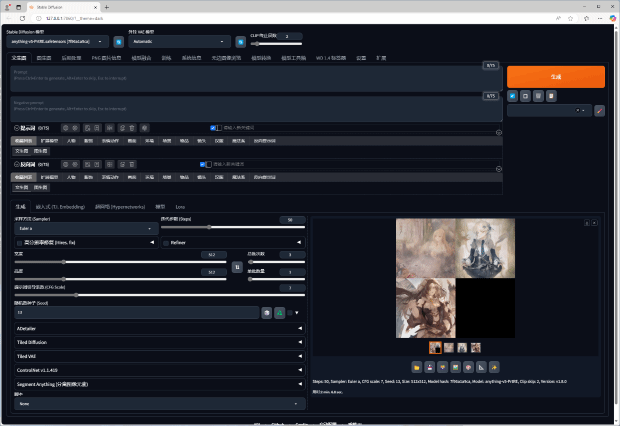Select first thumbnail below gallery image

(x=435, y=348)
